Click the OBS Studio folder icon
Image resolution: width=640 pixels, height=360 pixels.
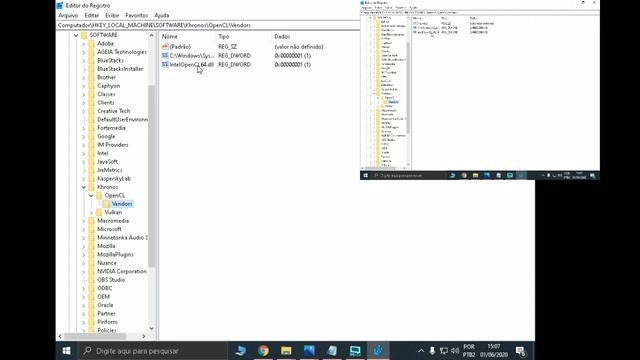pos(91,280)
